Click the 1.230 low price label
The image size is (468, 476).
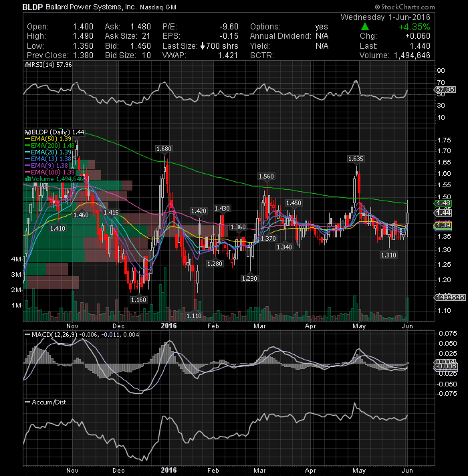click(249, 278)
